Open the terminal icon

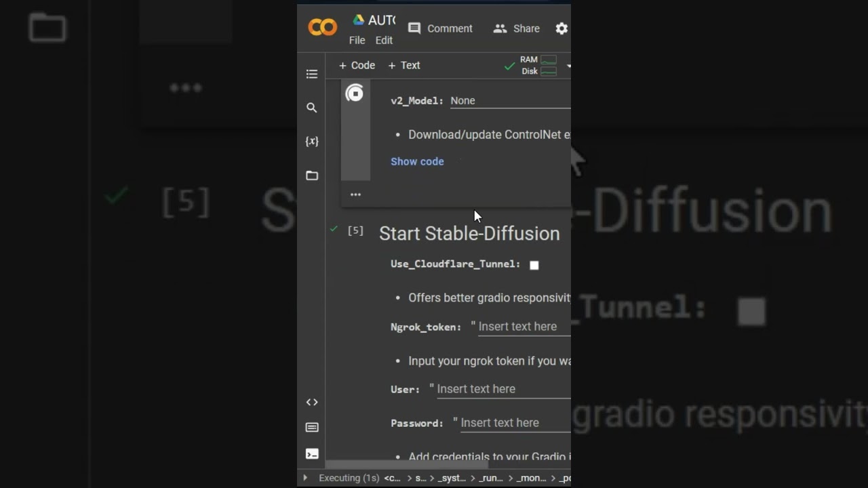pos(312,453)
